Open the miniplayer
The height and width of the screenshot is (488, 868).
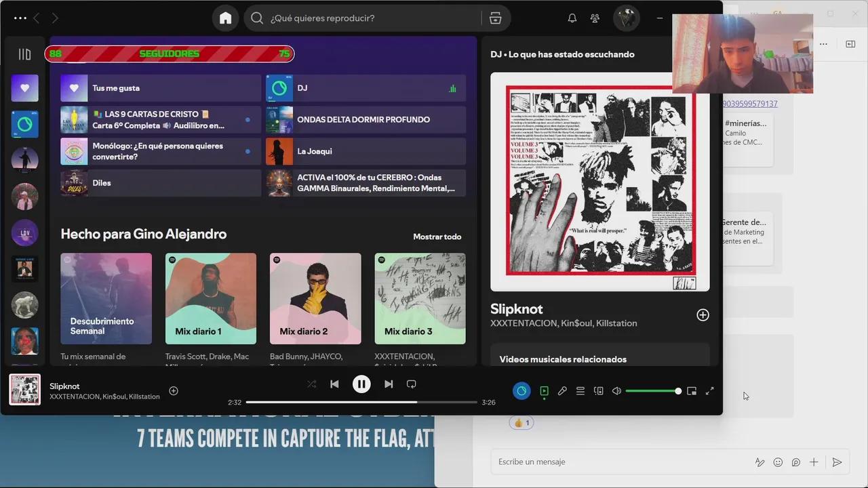(692, 391)
